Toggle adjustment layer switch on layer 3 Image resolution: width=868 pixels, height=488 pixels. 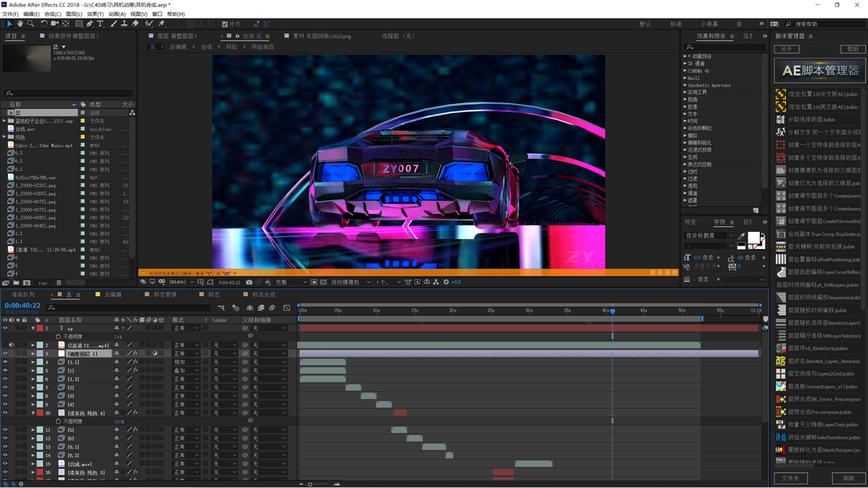(x=155, y=354)
